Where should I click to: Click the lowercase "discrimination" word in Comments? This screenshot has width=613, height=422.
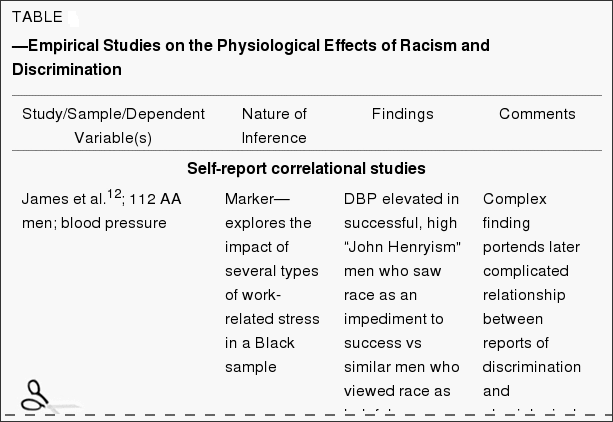pos(532,367)
